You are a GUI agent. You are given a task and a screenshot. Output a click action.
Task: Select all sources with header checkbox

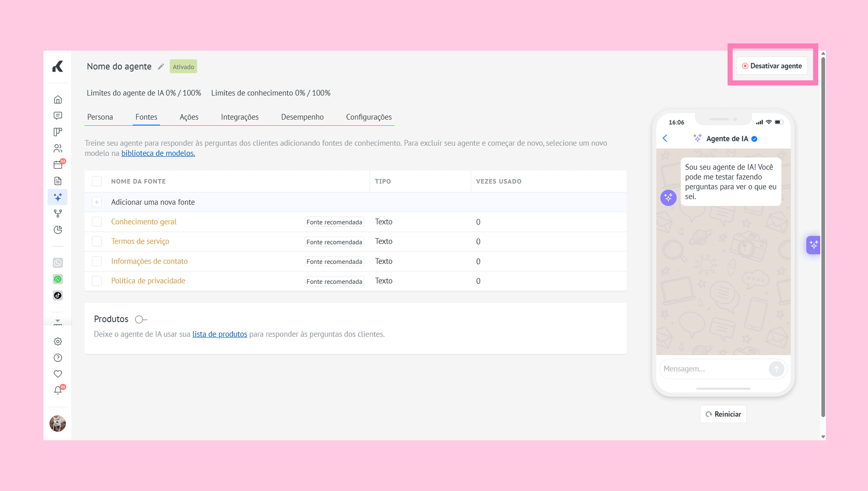click(x=97, y=181)
